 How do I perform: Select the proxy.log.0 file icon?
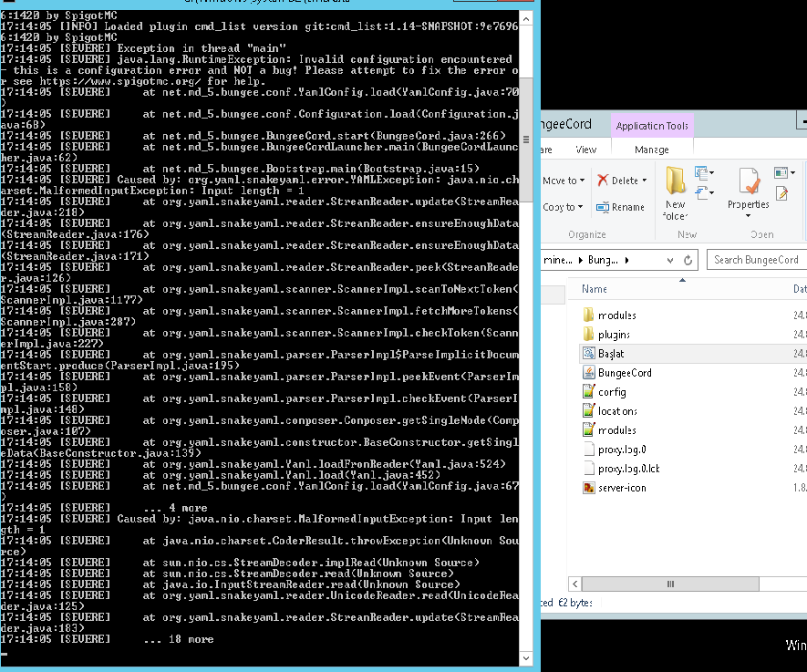pos(588,450)
